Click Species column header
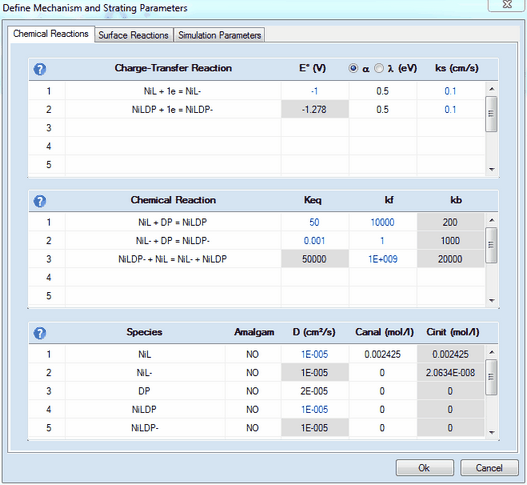The width and height of the screenshot is (527, 485). 145,332
